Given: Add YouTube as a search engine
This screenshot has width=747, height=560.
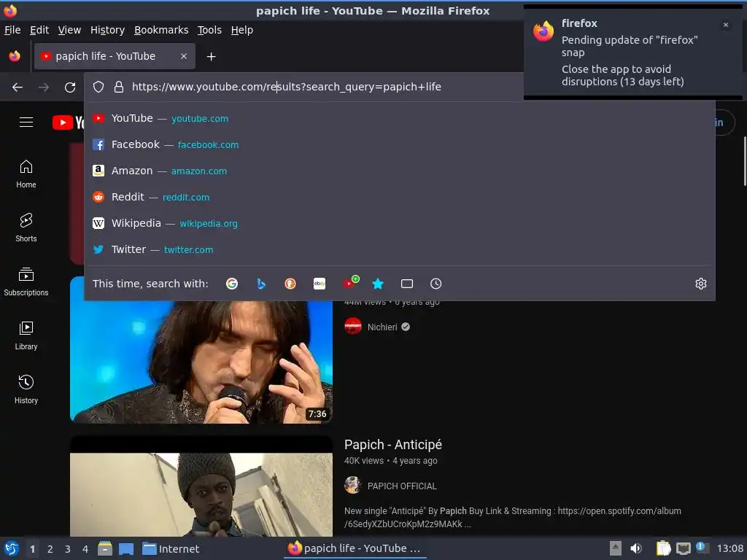Looking at the screenshot, I should [351, 282].
